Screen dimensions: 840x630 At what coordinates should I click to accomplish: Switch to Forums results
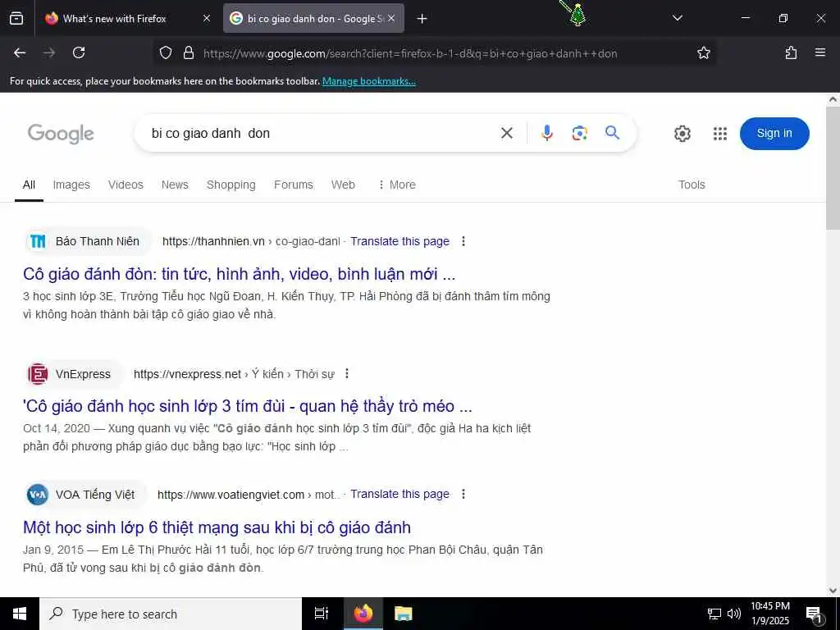[x=293, y=185]
